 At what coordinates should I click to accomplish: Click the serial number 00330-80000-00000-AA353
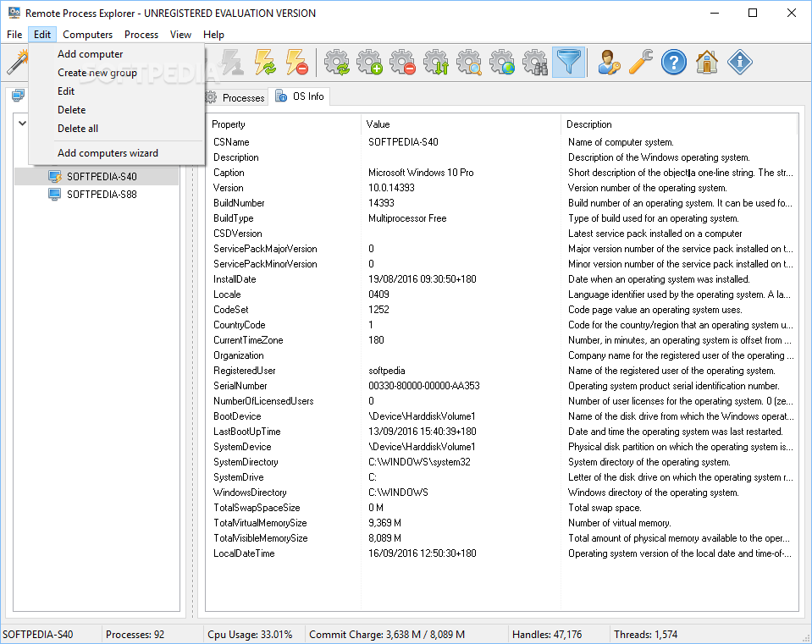423,386
